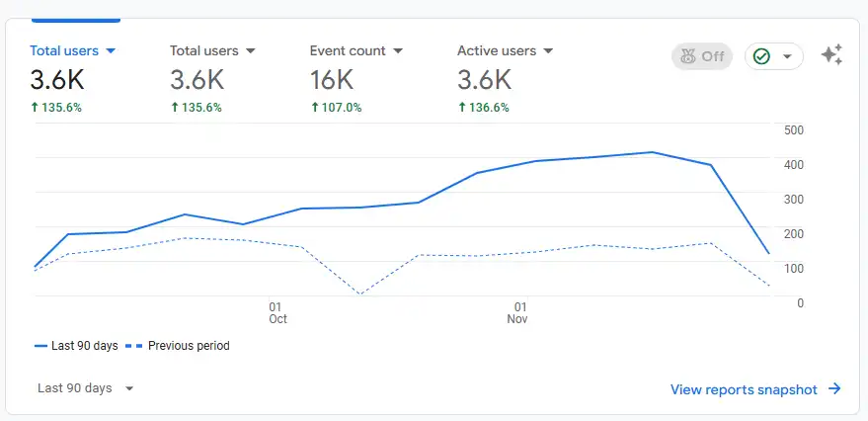Select the Active users metric tab
The width and height of the screenshot is (868, 421).
[x=496, y=50]
